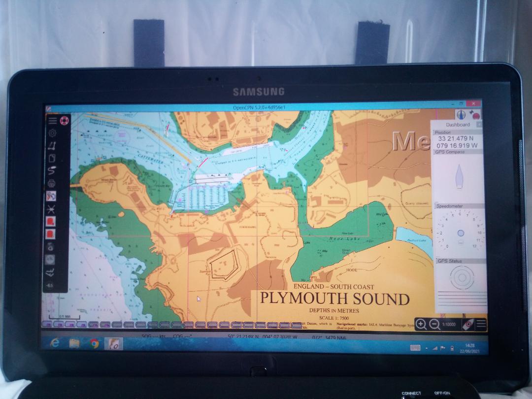Click the grey square plugin icon

pos(50,260)
